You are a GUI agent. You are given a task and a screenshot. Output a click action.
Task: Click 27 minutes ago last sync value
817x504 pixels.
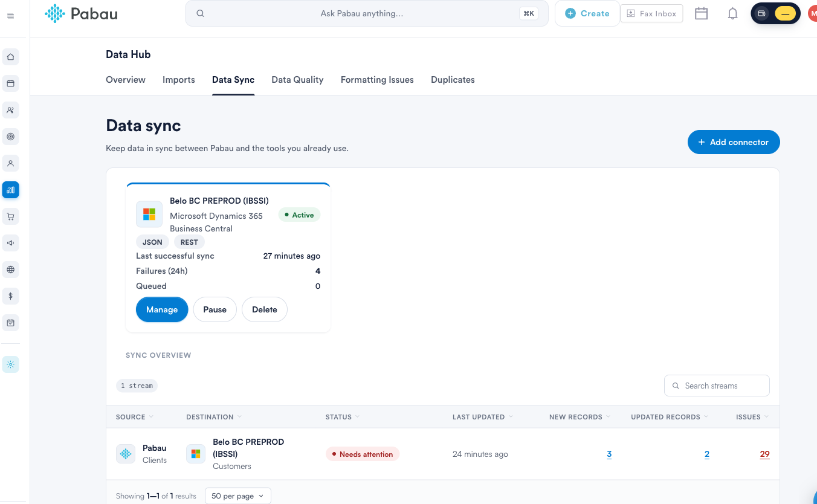pyautogui.click(x=292, y=256)
